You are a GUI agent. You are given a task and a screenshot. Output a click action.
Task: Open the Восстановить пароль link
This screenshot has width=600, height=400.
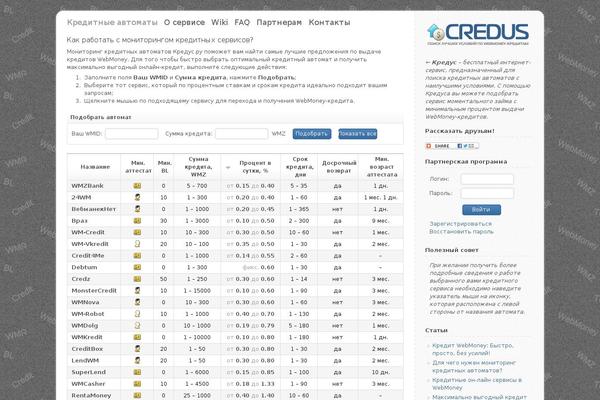pyautogui.click(x=461, y=232)
